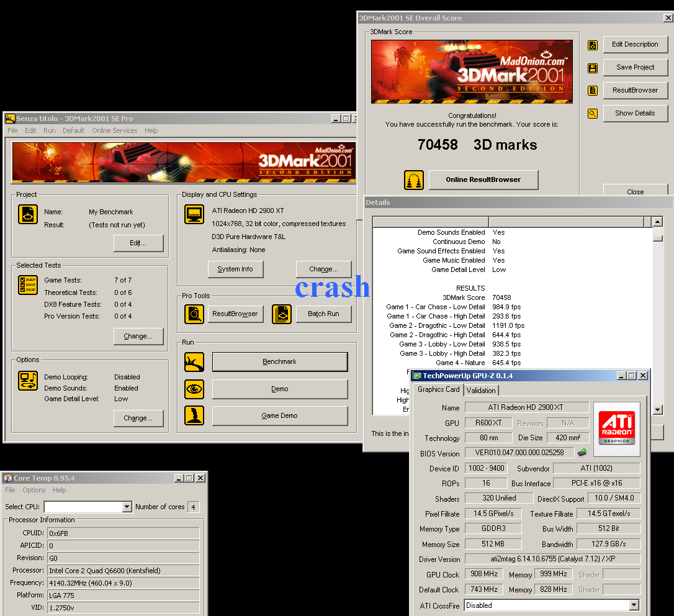The image size is (674, 616).
Task: Click Change... under Options
Action: point(138,418)
